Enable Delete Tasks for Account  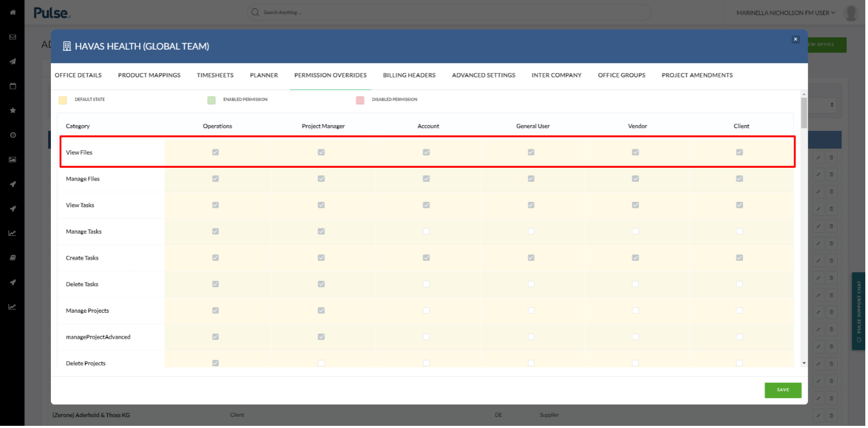click(x=428, y=285)
